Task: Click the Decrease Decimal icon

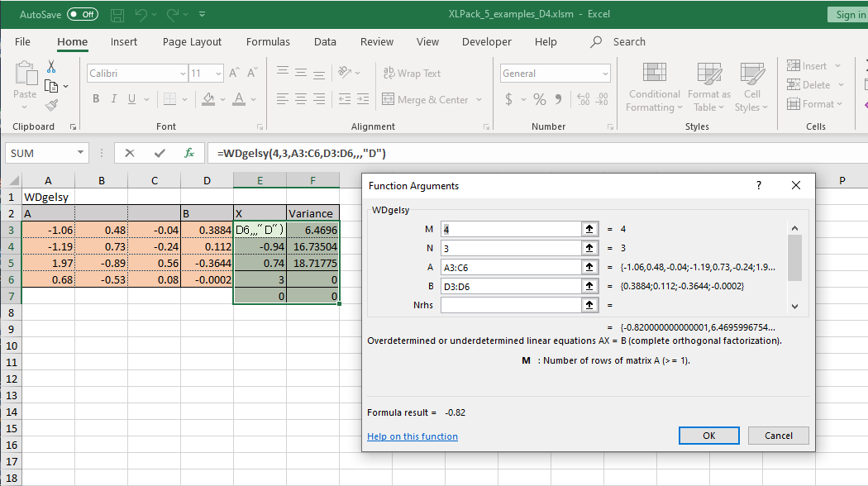Action: coord(603,100)
